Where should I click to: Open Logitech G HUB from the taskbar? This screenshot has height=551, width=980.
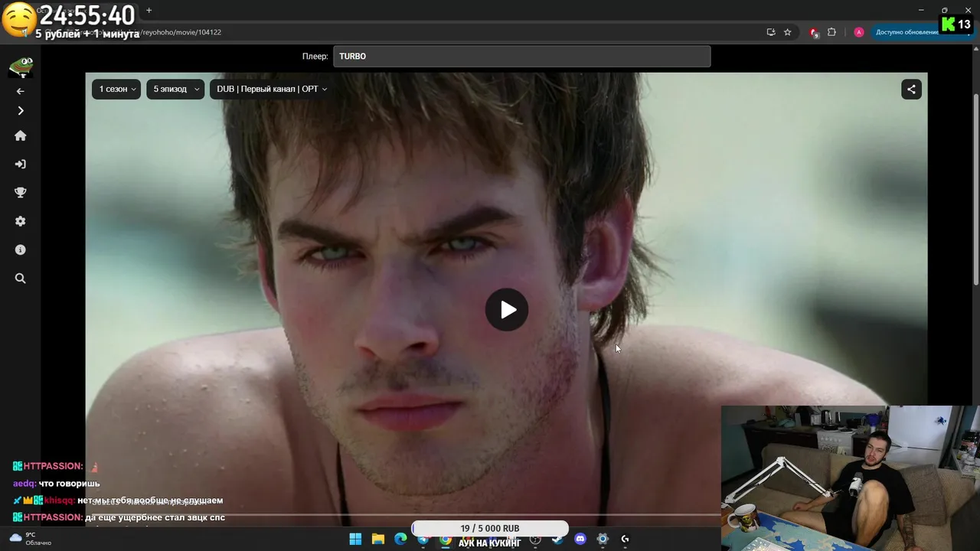tap(625, 539)
